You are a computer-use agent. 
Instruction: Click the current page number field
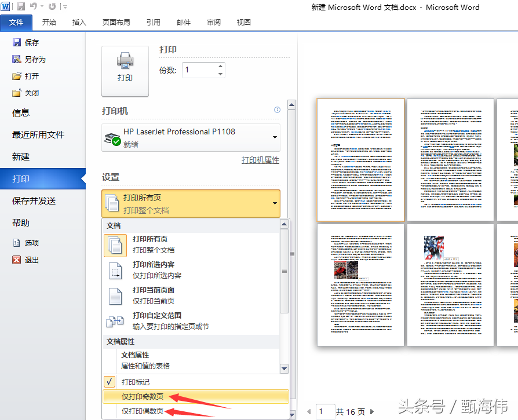[326, 412]
